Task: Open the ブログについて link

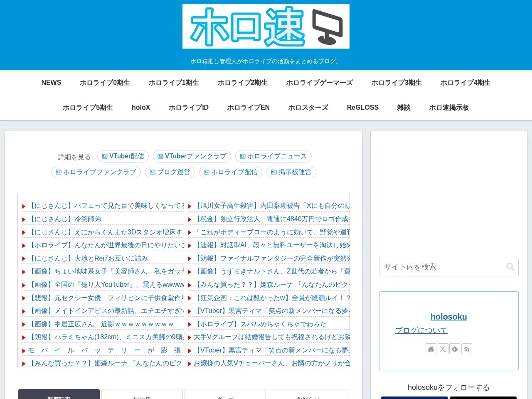Action: [421, 330]
